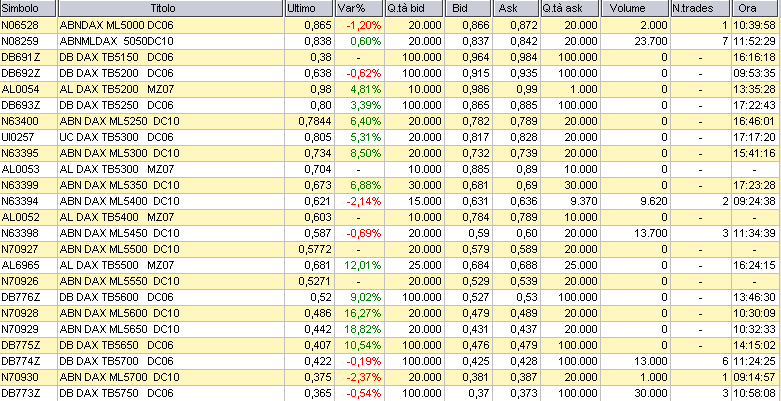Select the 17:23:28 time cell
The image size is (781, 401).
point(754,185)
